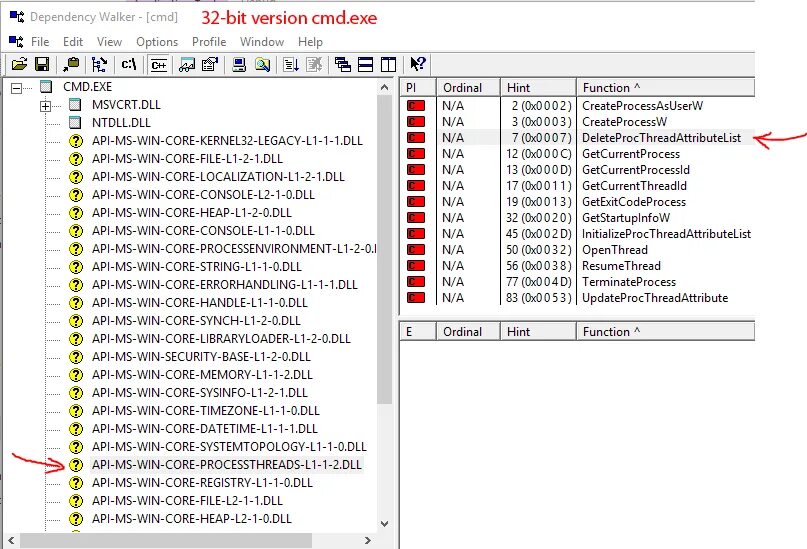807x549 pixels.
Task: Click the Stop Profiling icon
Action: [x=314, y=64]
